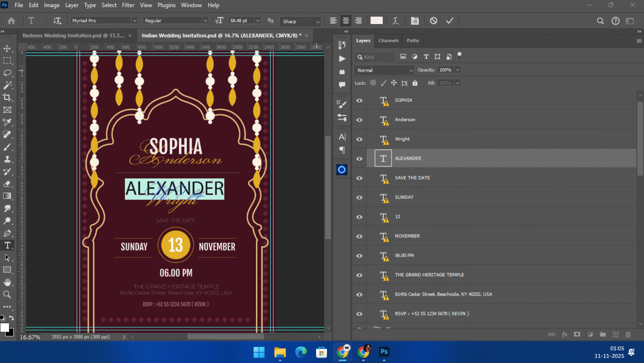Viewport: 644px width, 363px height.
Task: Cancel current text edits
Action: [433, 21]
